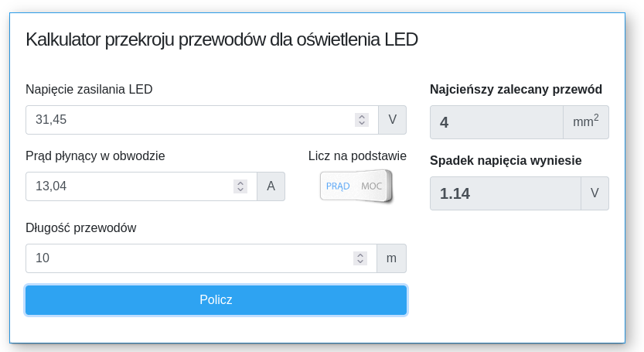Select PRĄD option on the switch
Viewport: 644px width, 352px height.
pos(338,186)
